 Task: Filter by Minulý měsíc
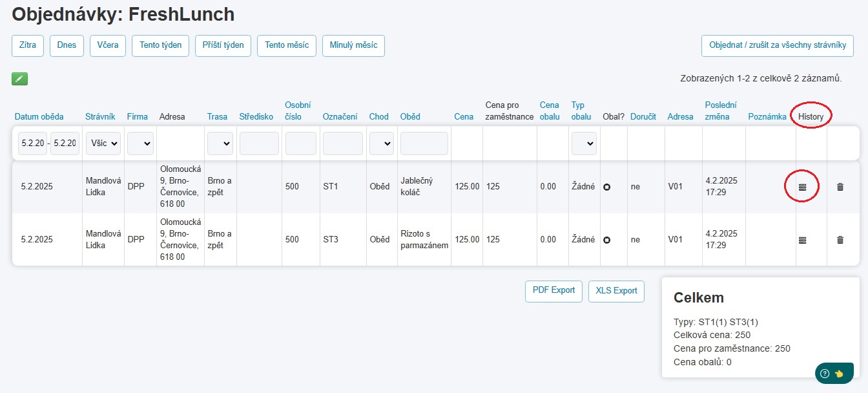pyautogui.click(x=353, y=45)
